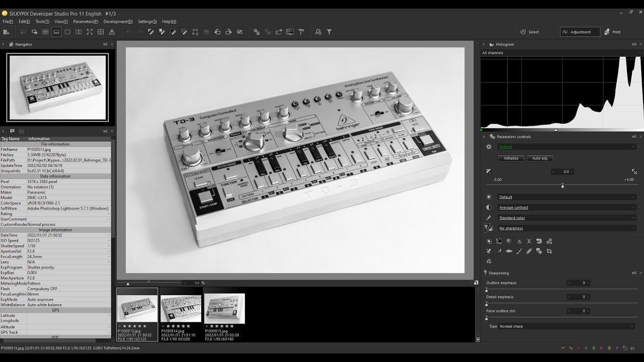Close the Navigator panel
The width and height of the screenshot is (644, 362).
[111, 44]
